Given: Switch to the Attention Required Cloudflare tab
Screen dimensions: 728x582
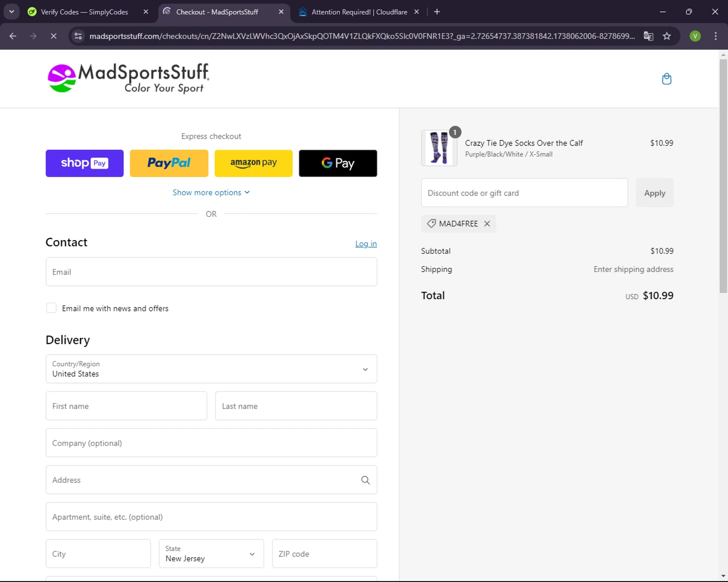Looking at the screenshot, I should [x=359, y=12].
